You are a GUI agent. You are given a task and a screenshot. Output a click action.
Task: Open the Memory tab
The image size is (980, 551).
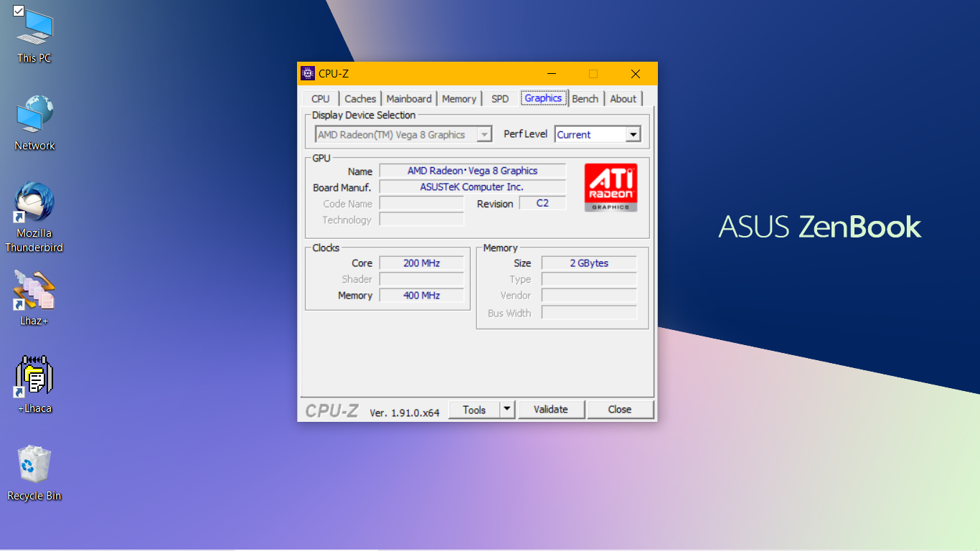point(459,99)
